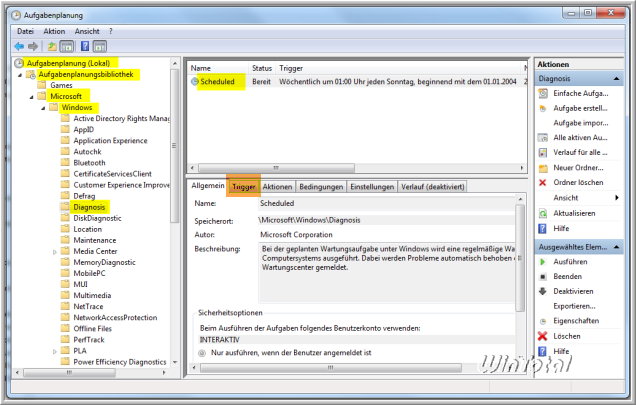
Task: Open the Datei menu
Action: (26, 31)
